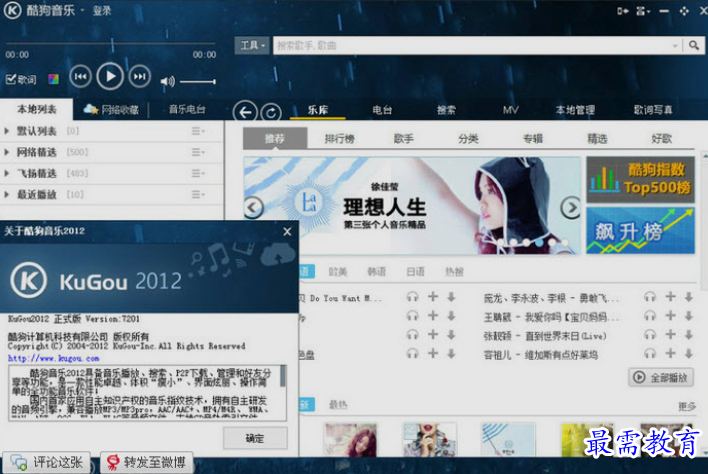Expand the 飞扬精选 playlist

(6, 173)
